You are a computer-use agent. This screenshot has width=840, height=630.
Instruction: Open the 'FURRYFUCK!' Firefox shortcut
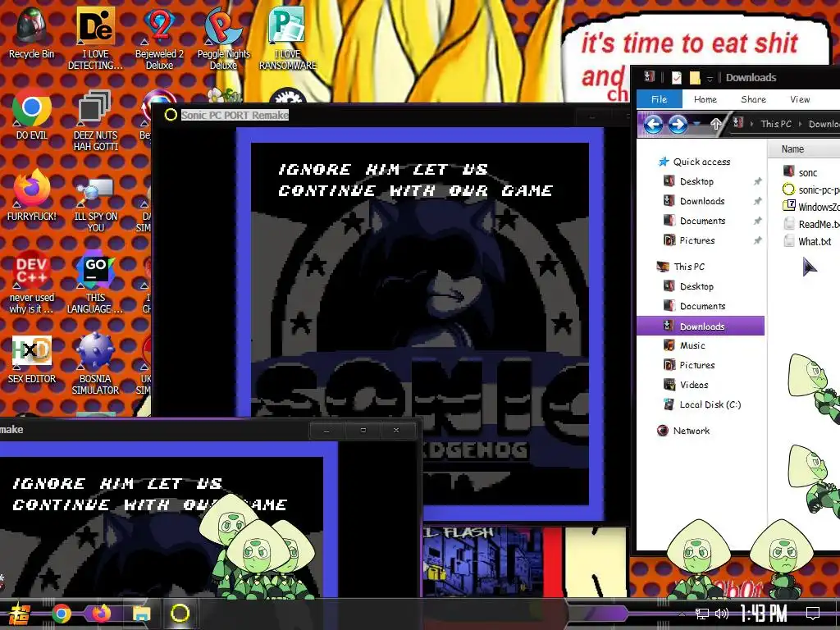pyautogui.click(x=32, y=195)
